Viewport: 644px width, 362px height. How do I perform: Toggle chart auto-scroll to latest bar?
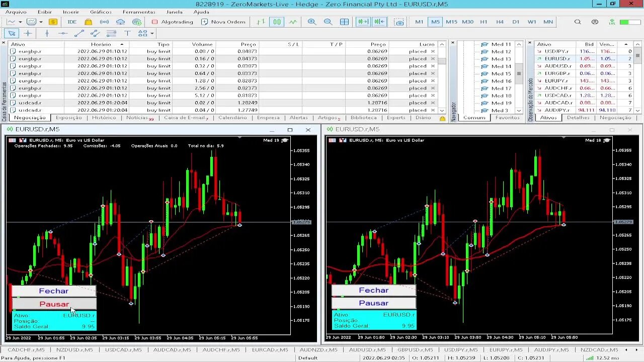click(363, 22)
